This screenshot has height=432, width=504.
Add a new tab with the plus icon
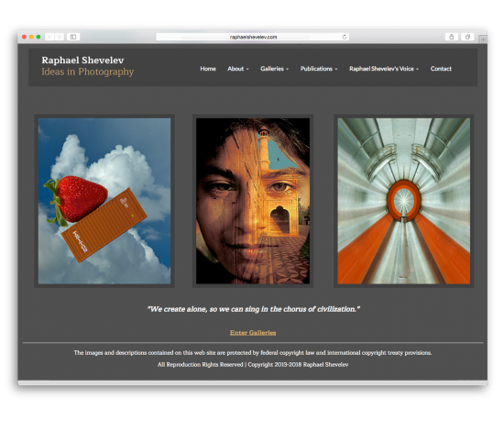(x=483, y=39)
